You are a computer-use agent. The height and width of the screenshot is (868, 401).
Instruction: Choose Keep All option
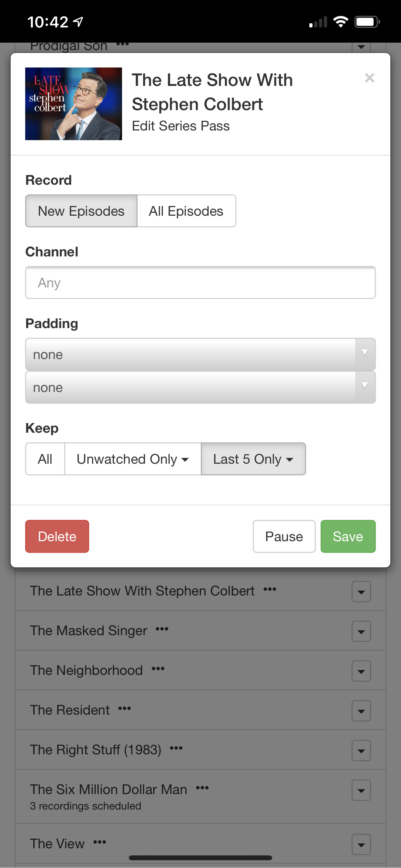45,459
